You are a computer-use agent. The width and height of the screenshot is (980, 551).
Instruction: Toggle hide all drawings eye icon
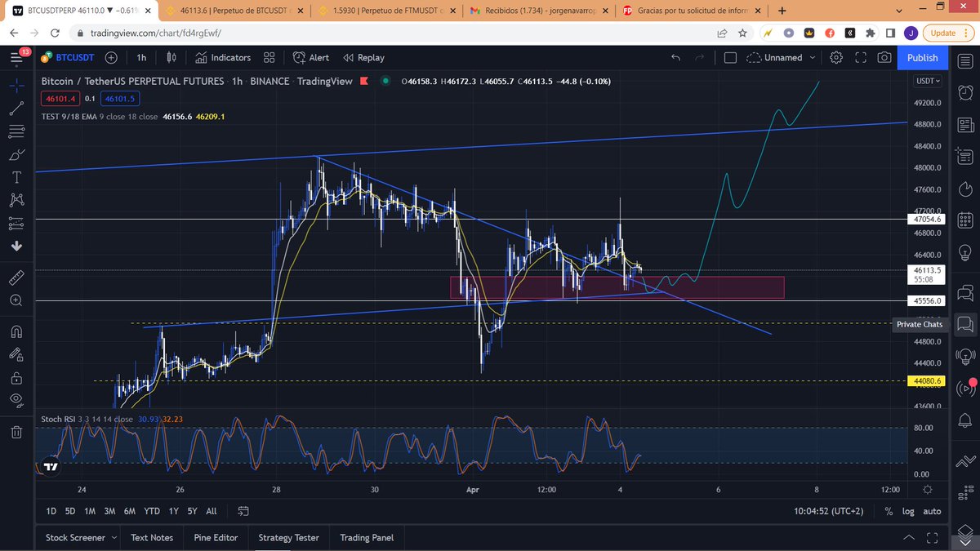tap(16, 400)
